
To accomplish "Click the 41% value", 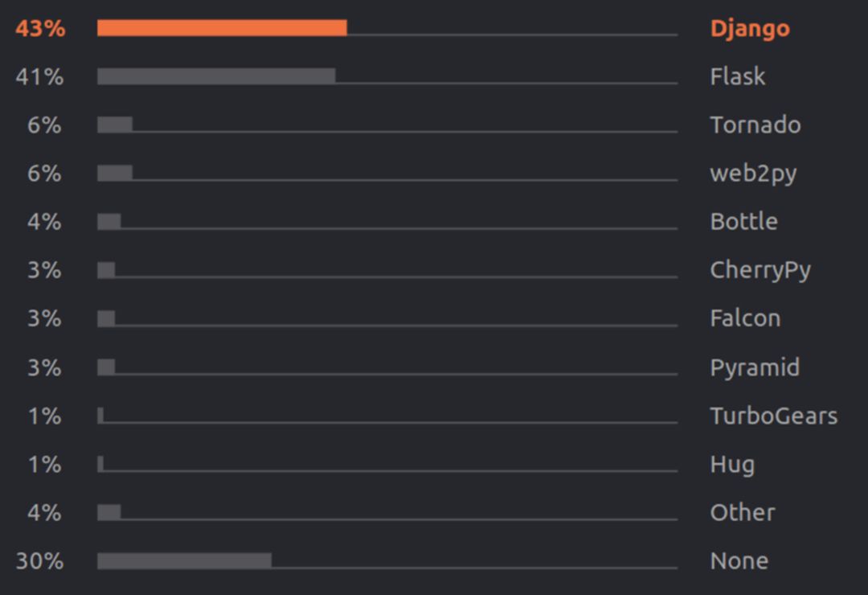I will click(x=40, y=77).
